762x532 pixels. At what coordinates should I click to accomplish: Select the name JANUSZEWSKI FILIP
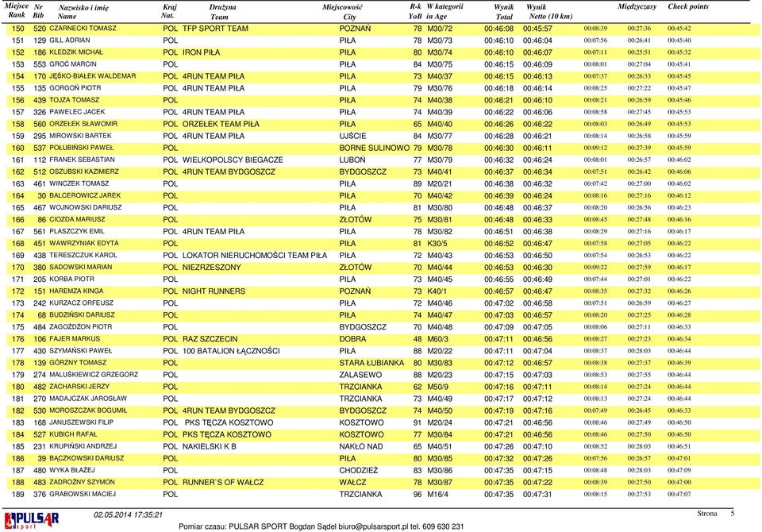coord(81,422)
